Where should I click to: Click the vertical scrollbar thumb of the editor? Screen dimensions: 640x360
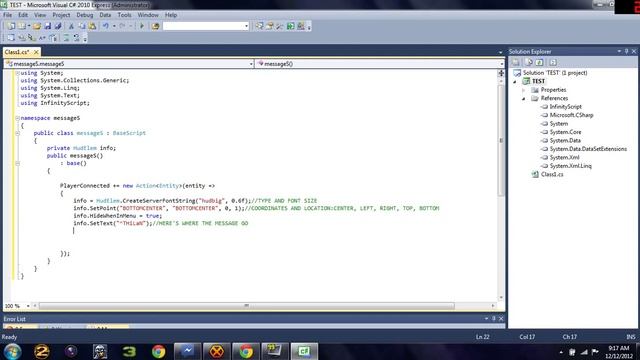pos(501,140)
